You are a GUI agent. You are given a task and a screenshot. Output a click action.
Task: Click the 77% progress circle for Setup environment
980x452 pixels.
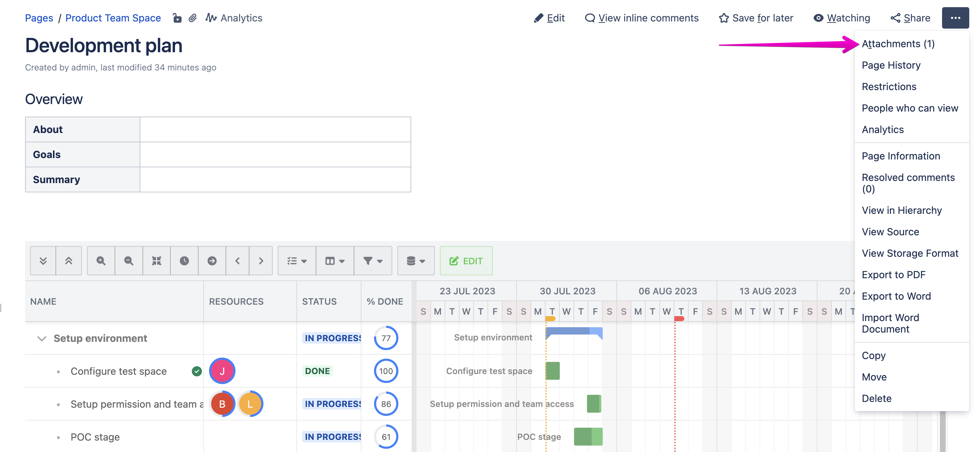[x=386, y=338]
